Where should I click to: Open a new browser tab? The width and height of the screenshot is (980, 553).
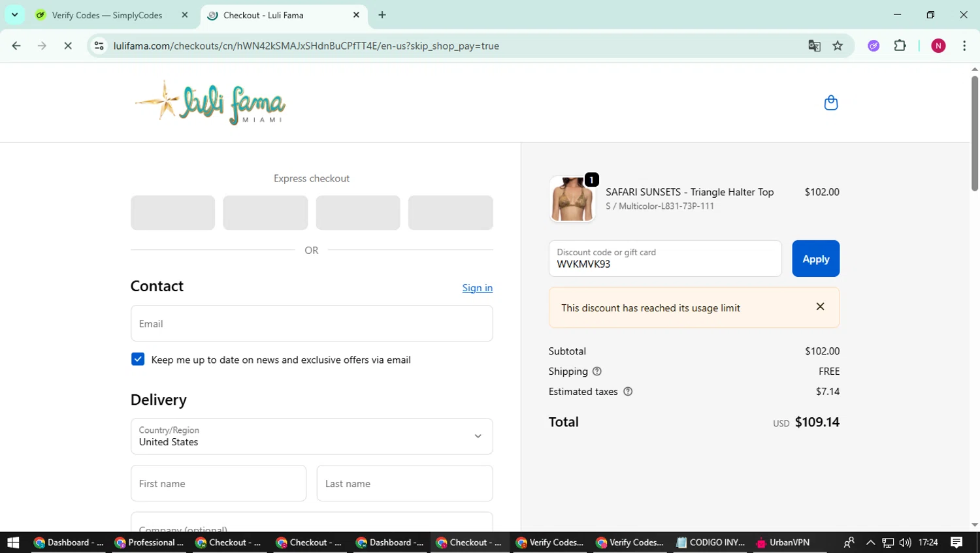tap(382, 15)
